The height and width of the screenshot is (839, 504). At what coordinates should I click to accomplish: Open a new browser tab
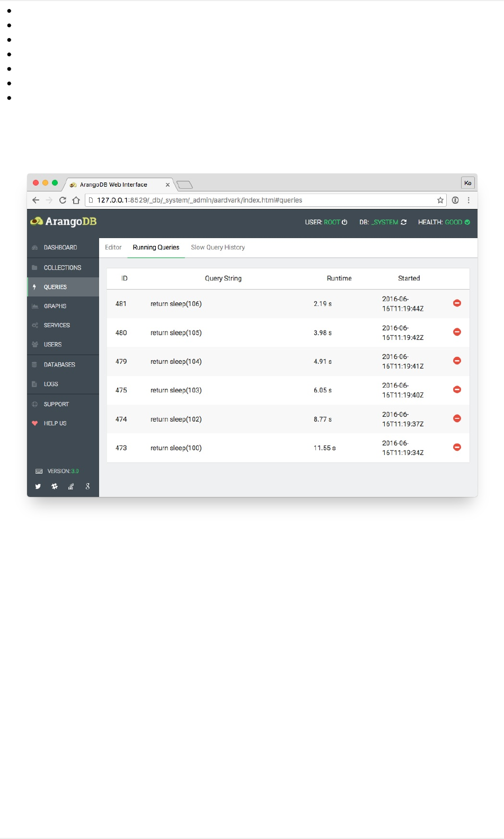tap(184, 185)
